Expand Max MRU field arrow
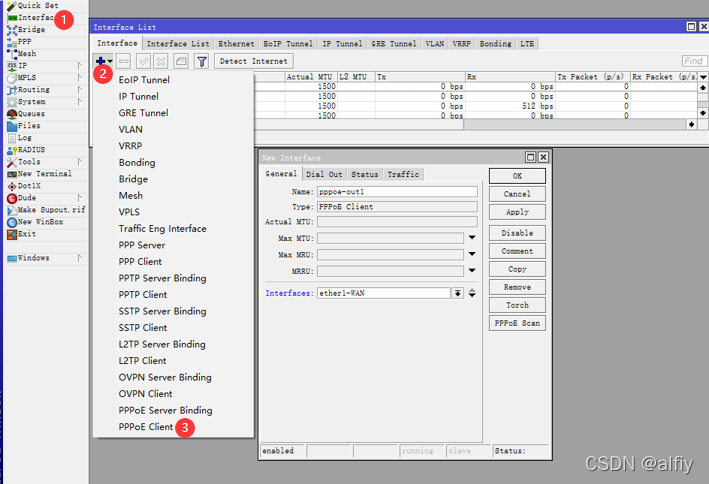 point(472,254)
